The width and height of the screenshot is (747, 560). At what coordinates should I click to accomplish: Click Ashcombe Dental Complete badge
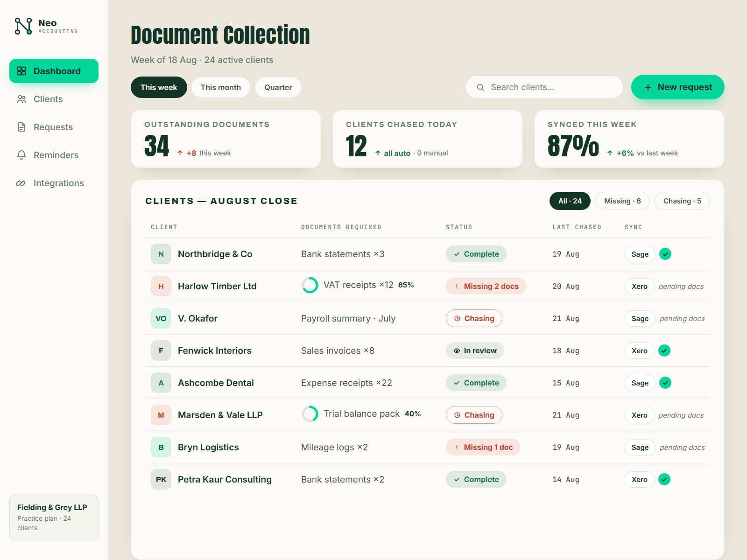click(x=476, y=383)
